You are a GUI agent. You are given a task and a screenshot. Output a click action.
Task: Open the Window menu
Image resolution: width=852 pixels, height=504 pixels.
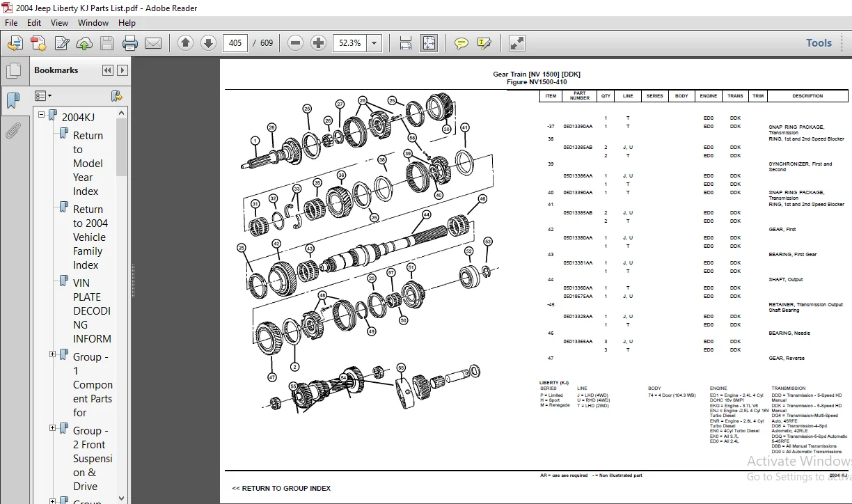[x=93, y=22]
